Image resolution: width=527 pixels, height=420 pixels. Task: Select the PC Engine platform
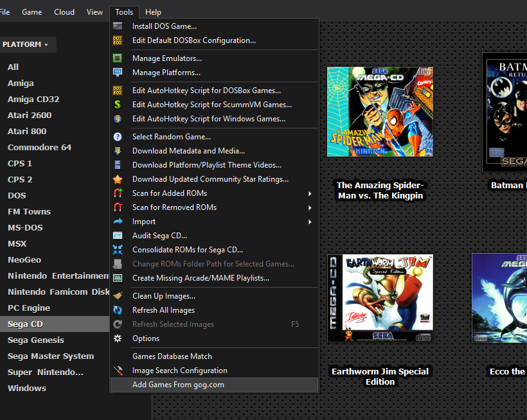(29, 308)
